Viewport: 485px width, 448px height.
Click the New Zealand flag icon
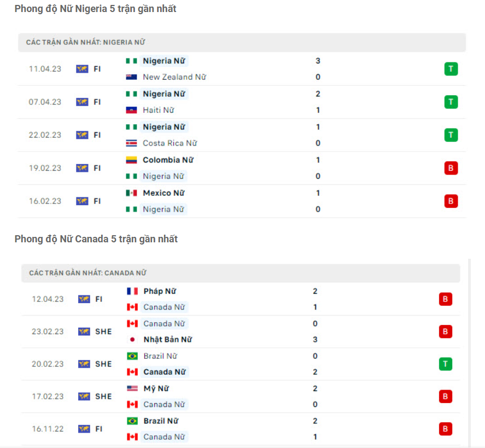tap(131, 77)
